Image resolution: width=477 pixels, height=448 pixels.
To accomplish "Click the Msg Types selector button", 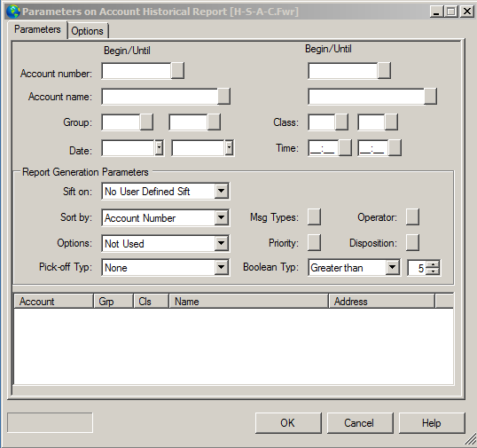I will pos(314,217).
